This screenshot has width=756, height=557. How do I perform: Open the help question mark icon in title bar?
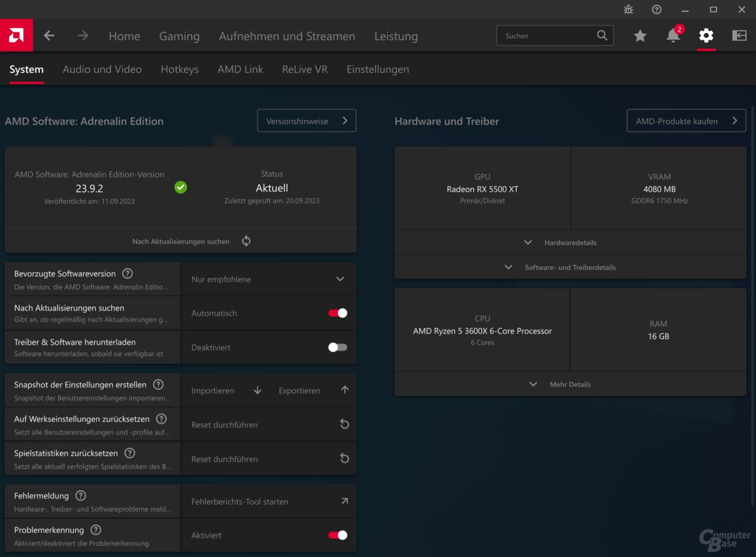click(656, 9)
